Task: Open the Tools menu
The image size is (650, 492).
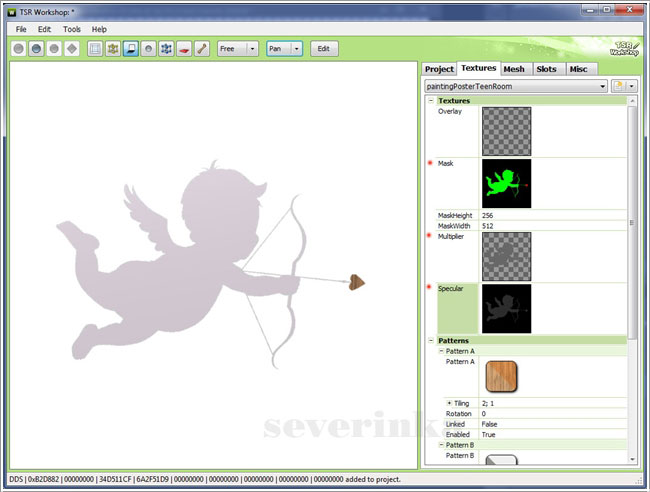Action: click(72, 29)
